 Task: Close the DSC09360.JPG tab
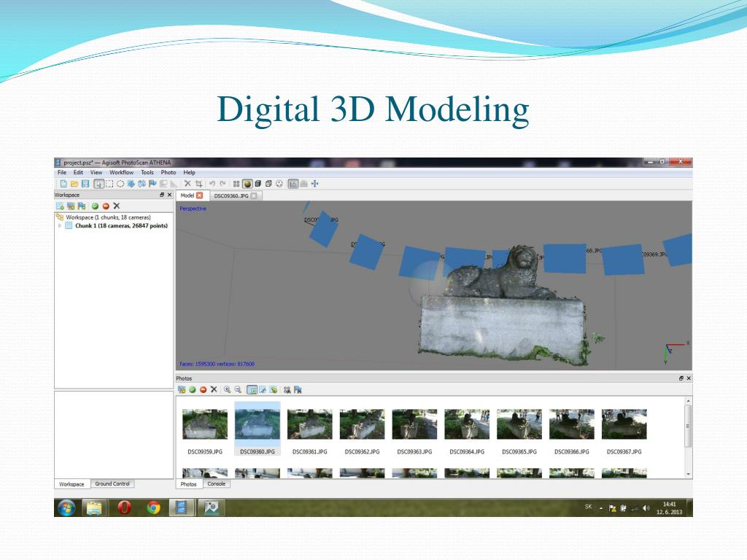254,196
